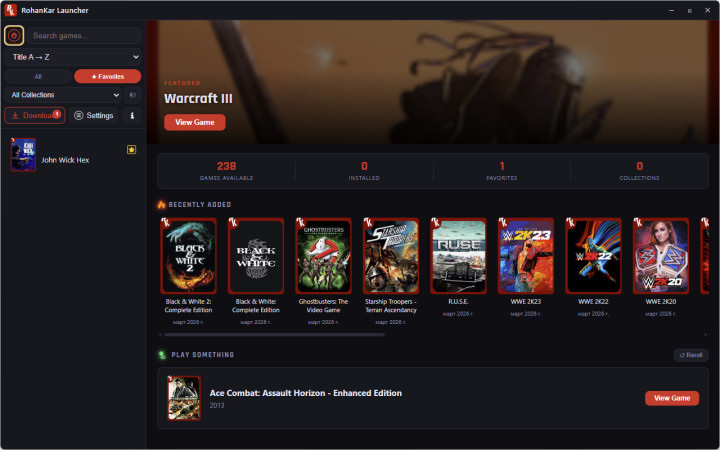
Task: Enable the Favorites filter
Action: [x=107, y=76]
